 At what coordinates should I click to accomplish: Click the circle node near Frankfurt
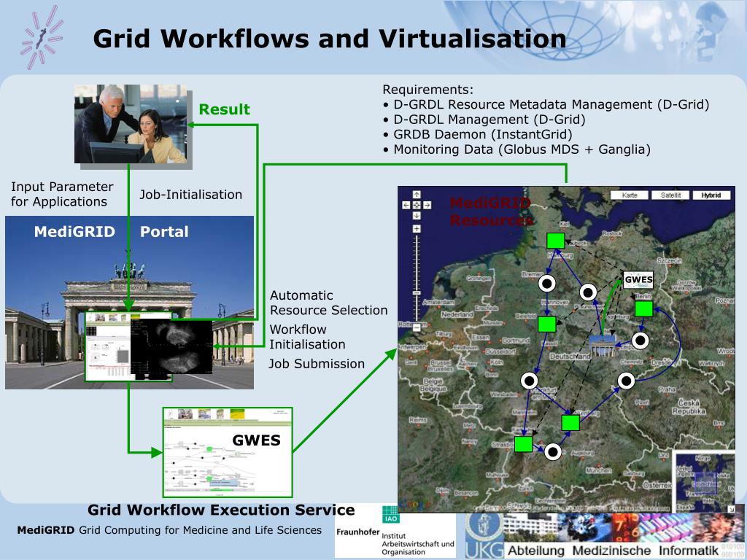[530, 381]
